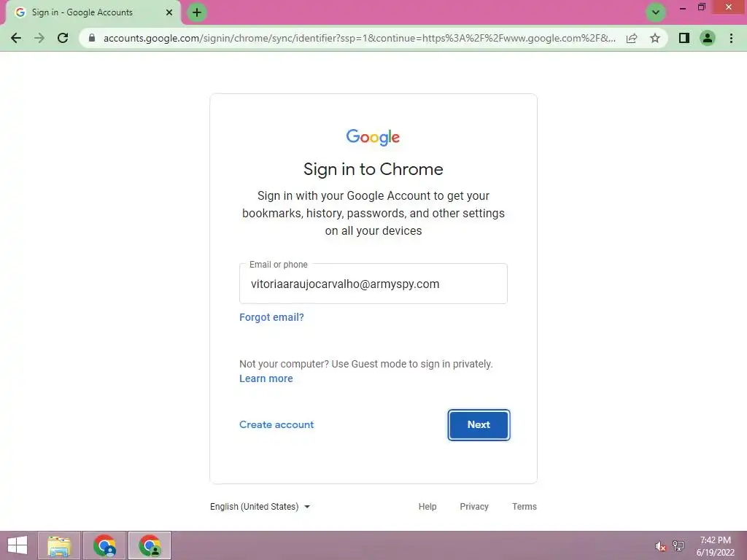Minimize the Chrome window
747x560 pixels.
682,7
